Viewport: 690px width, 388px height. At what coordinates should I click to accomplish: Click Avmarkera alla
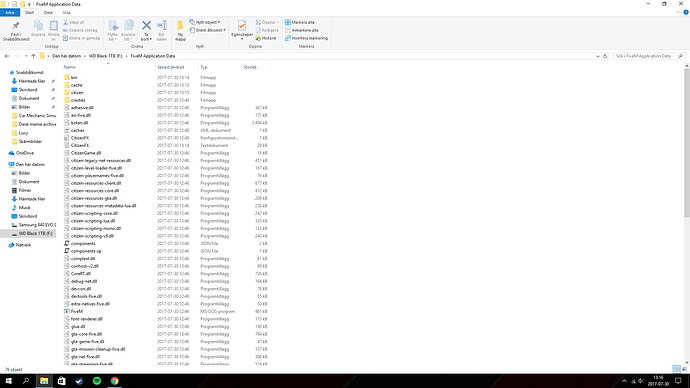coord(301,30)
